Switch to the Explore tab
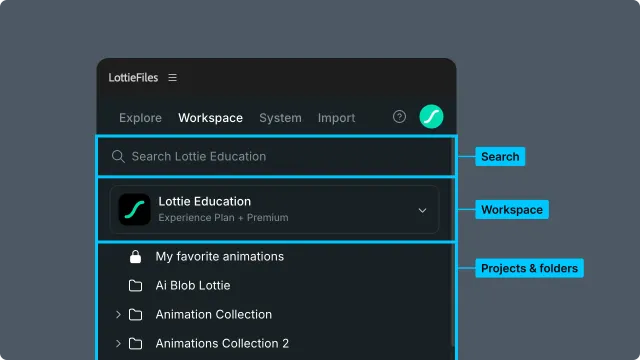 tap(140, 118)
